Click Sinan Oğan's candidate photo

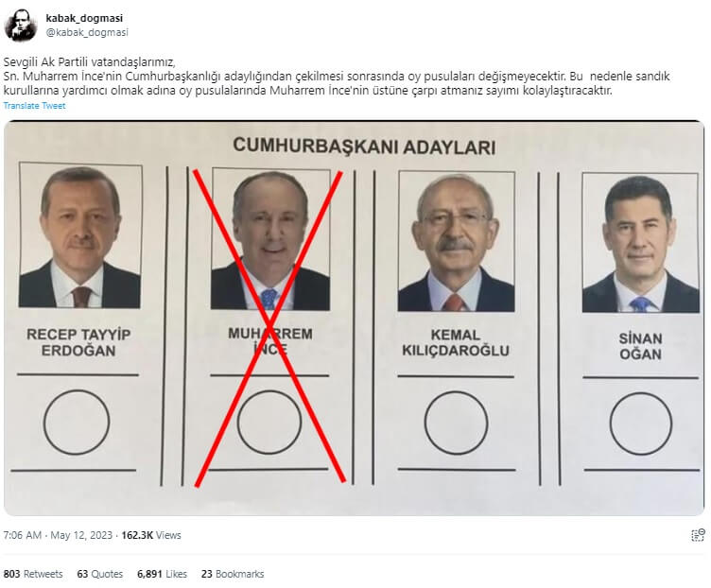click(641, 243)
